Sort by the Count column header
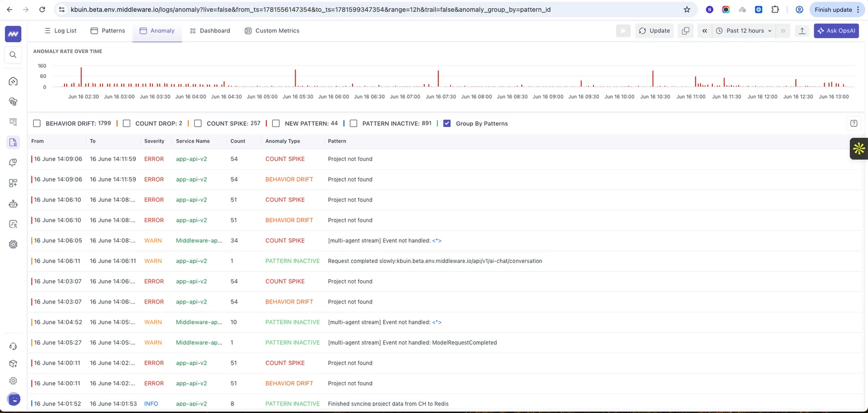Viewport: 868px width, 413px height. point(238,141)
